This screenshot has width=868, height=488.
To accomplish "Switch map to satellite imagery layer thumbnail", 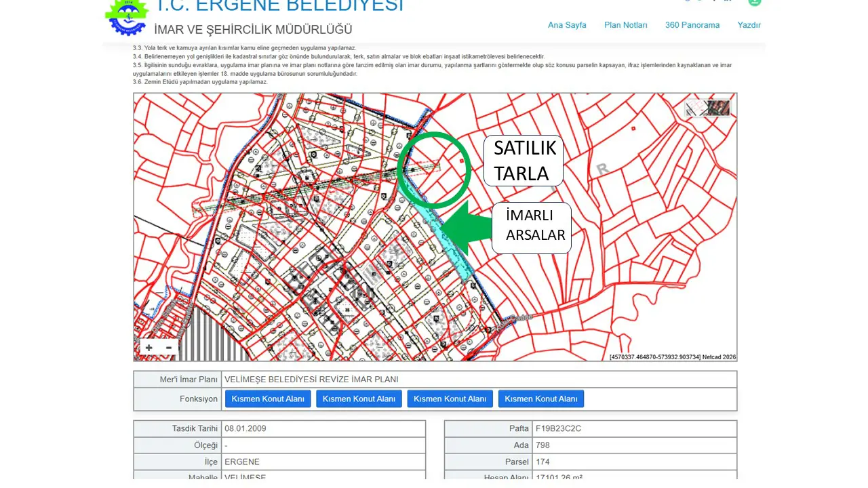I will point(719,108).
